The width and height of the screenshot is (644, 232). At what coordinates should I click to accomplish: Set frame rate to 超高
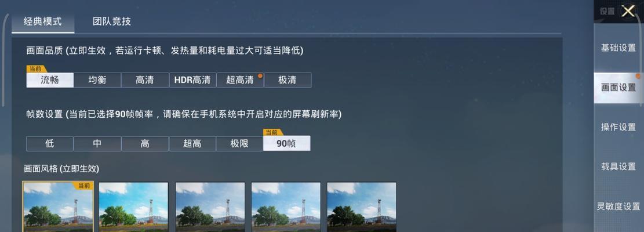click(x=192, y=144)
